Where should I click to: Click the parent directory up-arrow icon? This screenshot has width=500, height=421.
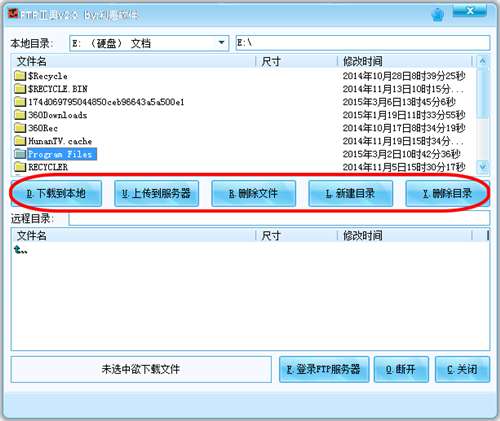click(x=21, y=250)
